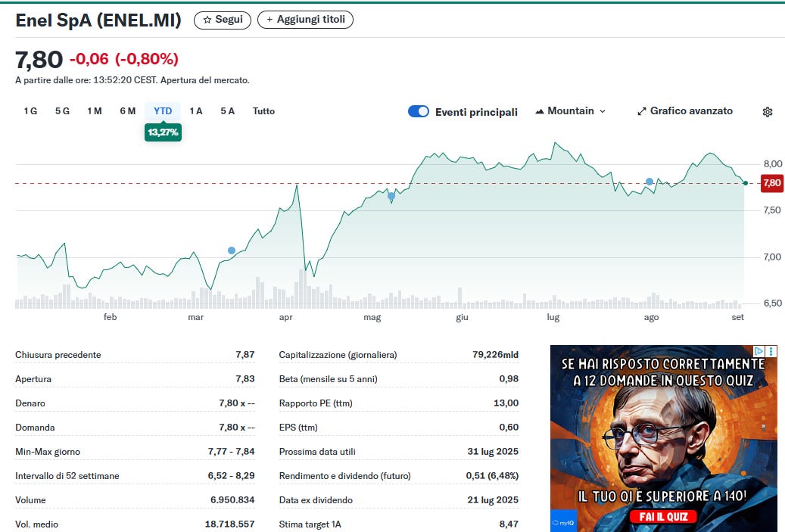Click the Apertura value 7,83
The width and height of the screenshot is (785, 532).
pos(245,379)
